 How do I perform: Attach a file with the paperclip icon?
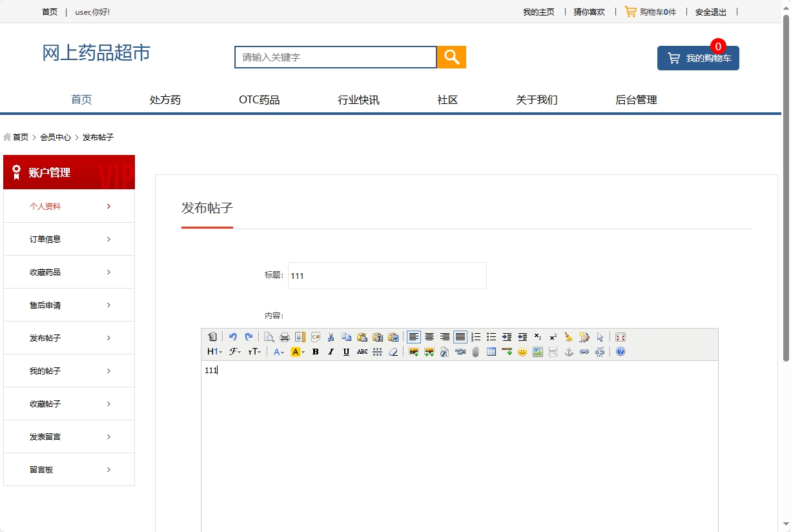point(475,351)
